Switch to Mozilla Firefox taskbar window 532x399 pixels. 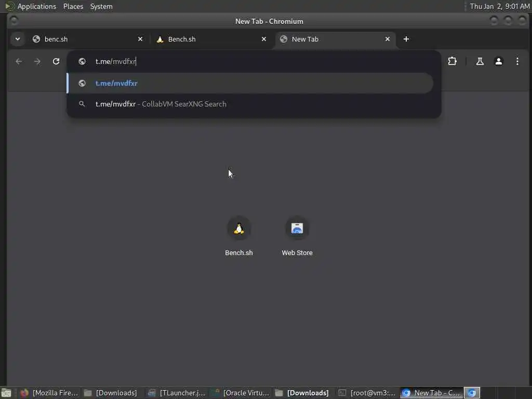[49, 393]
